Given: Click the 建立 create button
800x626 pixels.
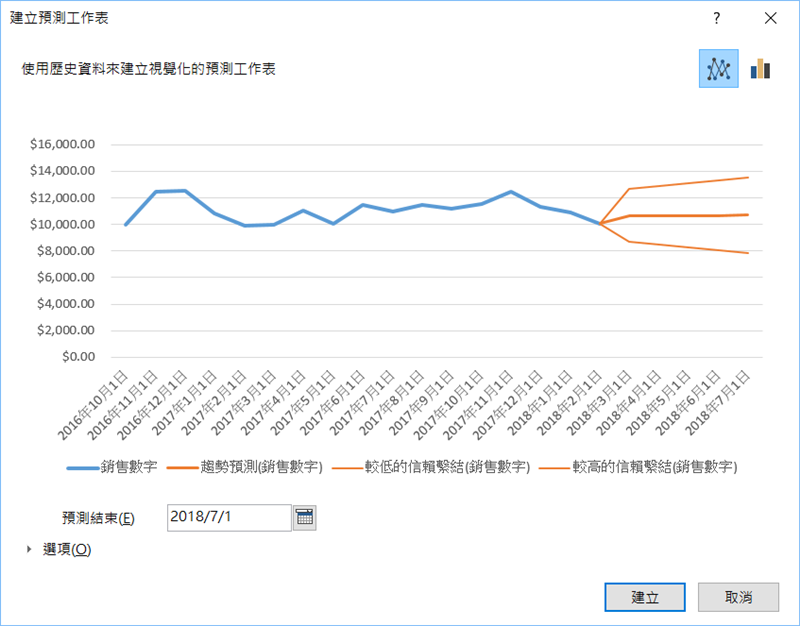Looking at the screenshot, I should (x=645, y=597).
